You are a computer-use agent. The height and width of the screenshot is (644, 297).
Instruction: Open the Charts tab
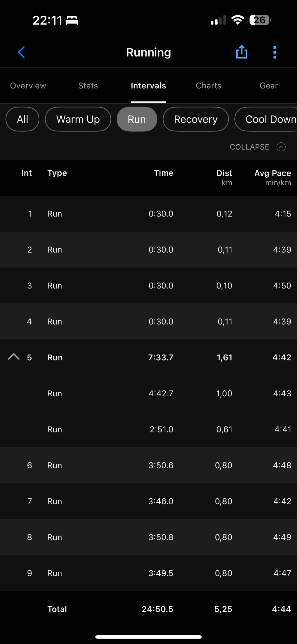point(208,86)
